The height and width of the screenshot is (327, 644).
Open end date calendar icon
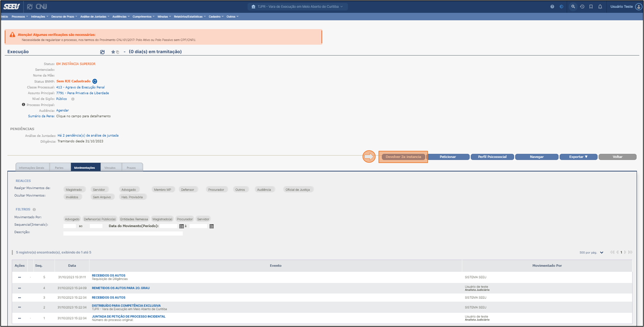click(212, 226)
